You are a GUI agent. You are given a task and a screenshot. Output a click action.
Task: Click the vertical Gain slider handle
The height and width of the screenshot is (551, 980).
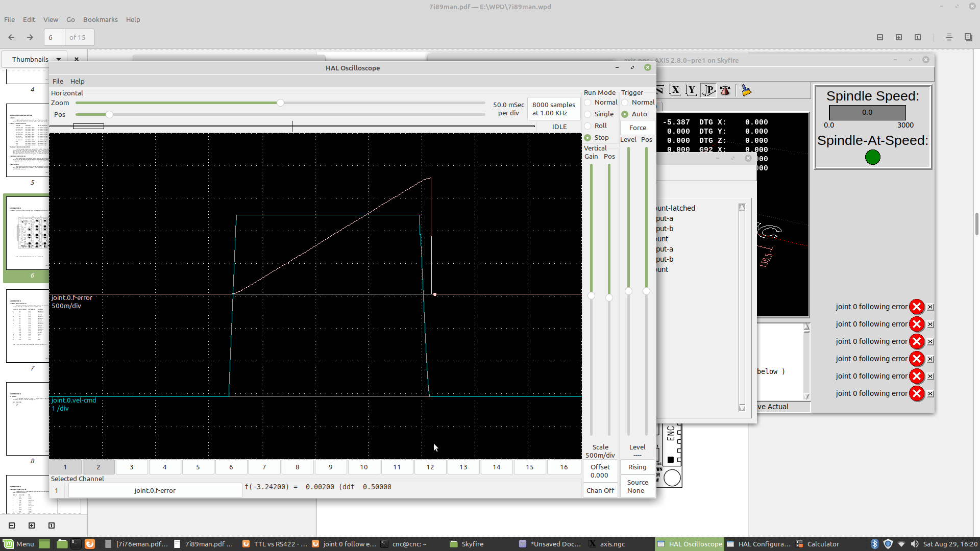591,295
